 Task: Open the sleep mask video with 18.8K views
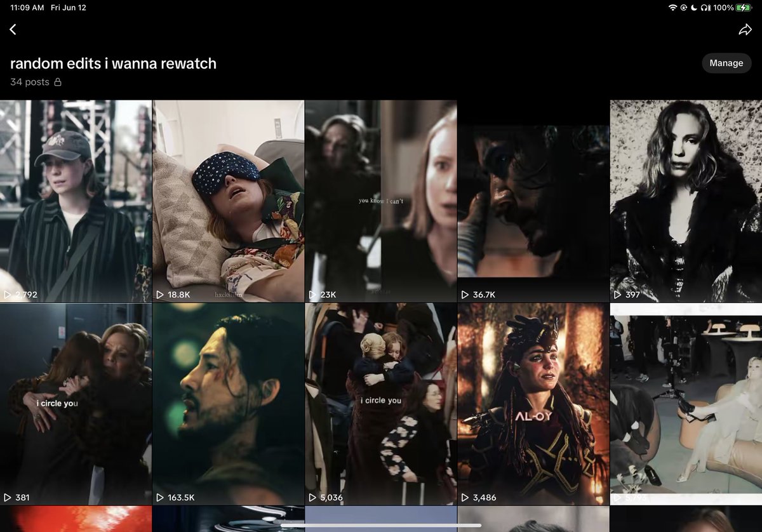[x=229, y=201]
